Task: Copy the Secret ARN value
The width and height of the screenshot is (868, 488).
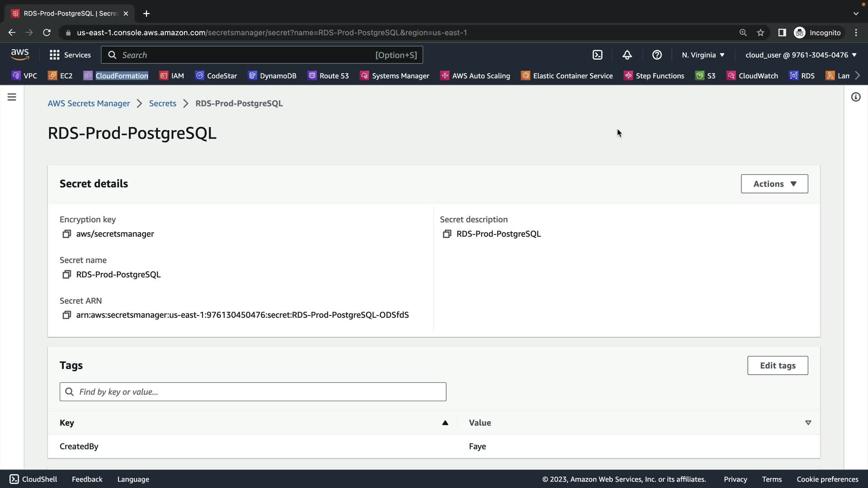Action: point(66,315)
